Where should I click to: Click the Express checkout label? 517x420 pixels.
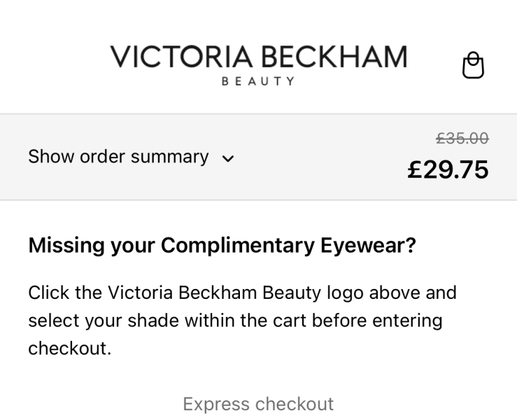(x=258, y=404)
